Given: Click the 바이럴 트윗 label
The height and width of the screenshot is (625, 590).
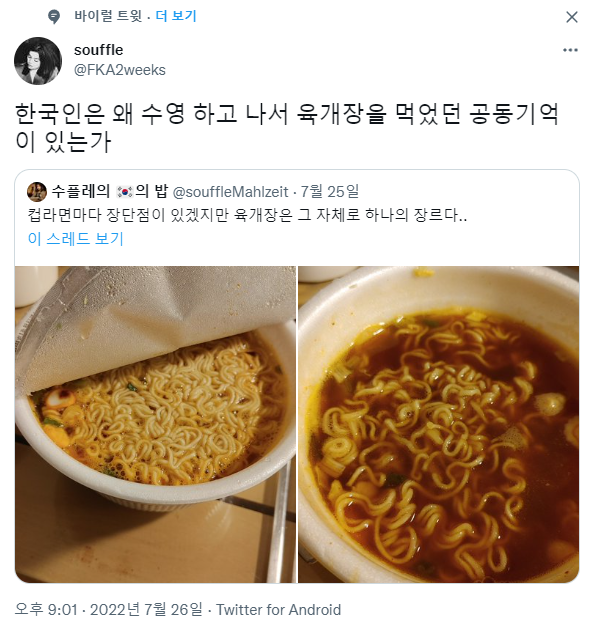Looking at the screenshot, I should tap(108, 16).
